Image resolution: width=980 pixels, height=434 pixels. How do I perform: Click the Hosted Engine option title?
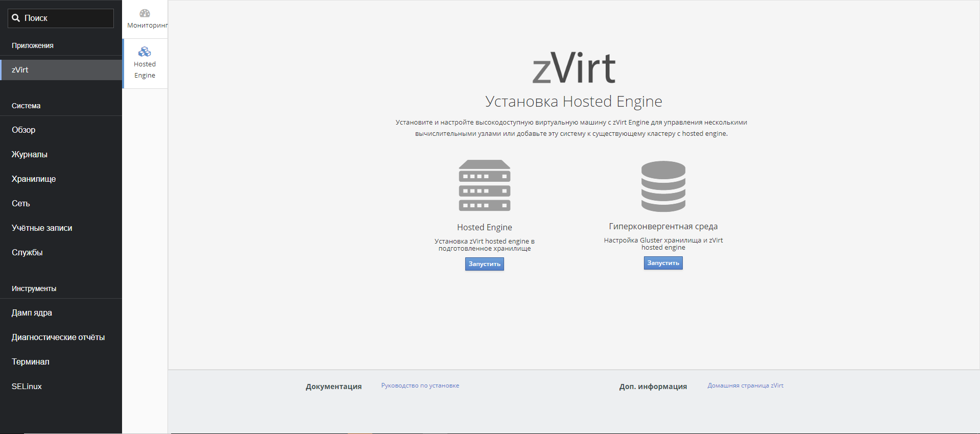[x=485, y=227]
